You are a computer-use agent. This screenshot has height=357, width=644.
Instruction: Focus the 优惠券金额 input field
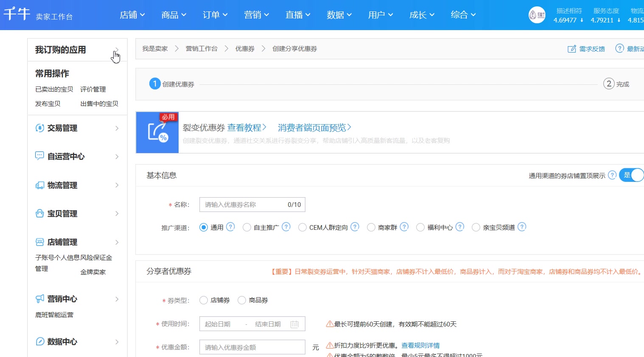click(252, 347)
